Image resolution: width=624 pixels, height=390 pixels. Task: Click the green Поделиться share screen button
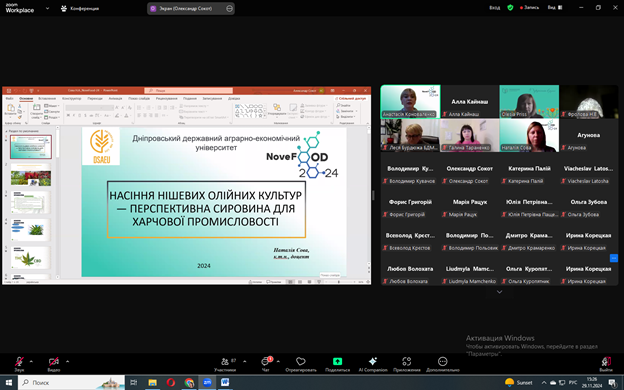coord(337,364)
